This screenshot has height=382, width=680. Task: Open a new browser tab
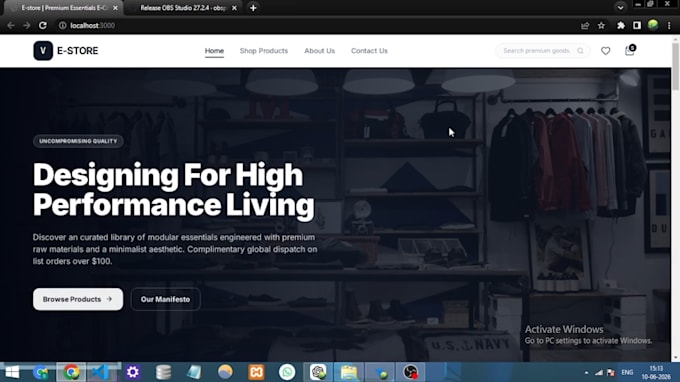click(253, 8)
